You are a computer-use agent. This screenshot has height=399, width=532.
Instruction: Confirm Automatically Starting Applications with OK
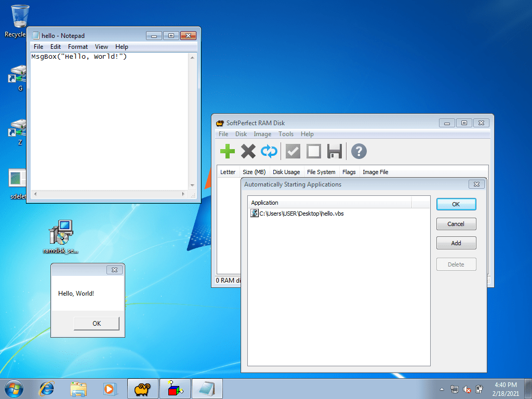coord(456,204)
